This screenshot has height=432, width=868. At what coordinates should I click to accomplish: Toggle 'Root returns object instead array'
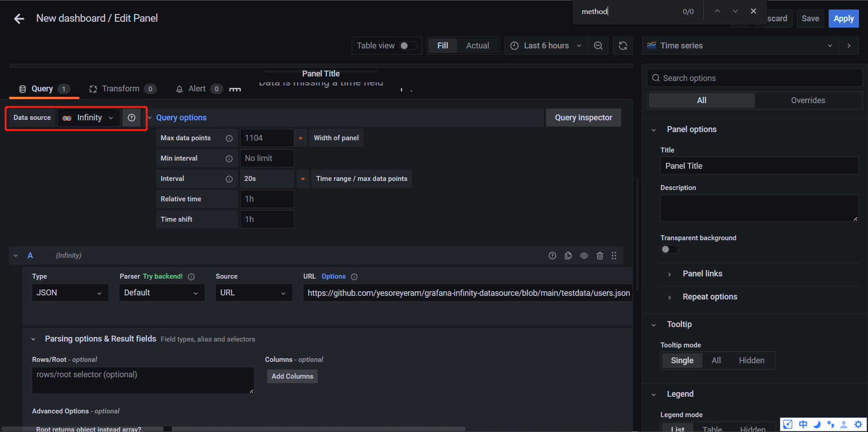pyautogui.click(x=167, y=428)
